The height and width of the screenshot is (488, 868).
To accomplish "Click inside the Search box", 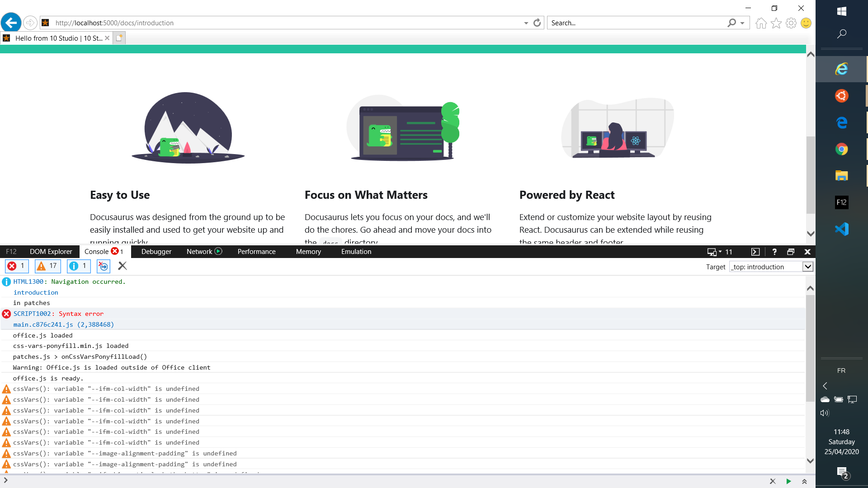I will pyautogui.click(x=633, y=23).
